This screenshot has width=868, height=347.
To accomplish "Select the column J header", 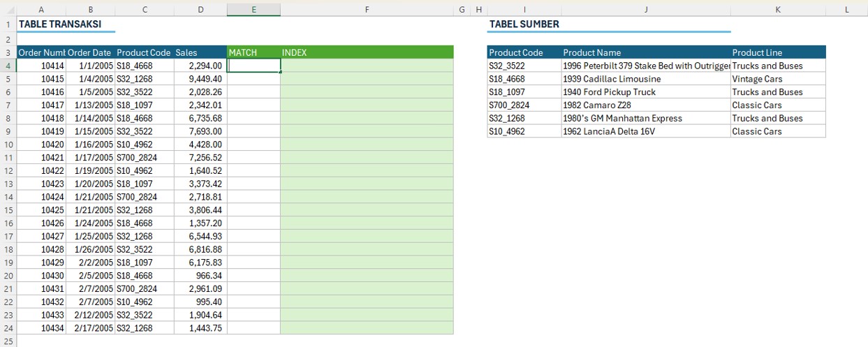I will coord(645,10).
